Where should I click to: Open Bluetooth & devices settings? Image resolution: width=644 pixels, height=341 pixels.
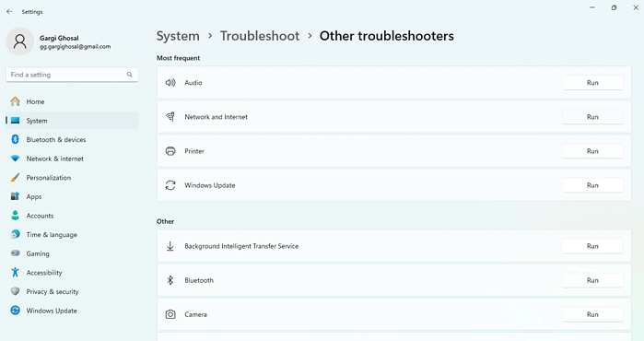pos(72,139)
